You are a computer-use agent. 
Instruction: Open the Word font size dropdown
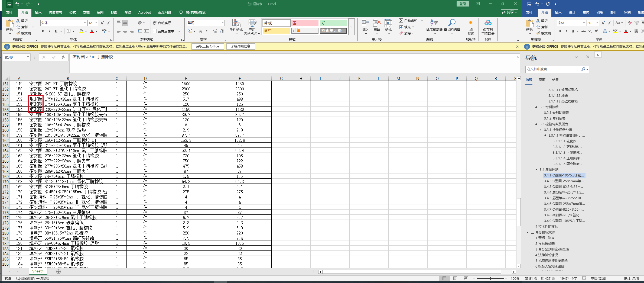point(597,23)
